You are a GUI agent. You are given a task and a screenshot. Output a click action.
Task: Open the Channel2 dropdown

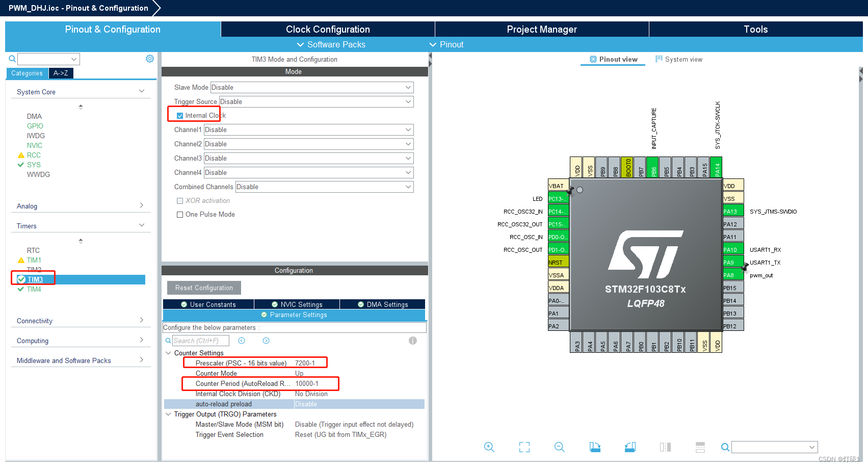309,144
